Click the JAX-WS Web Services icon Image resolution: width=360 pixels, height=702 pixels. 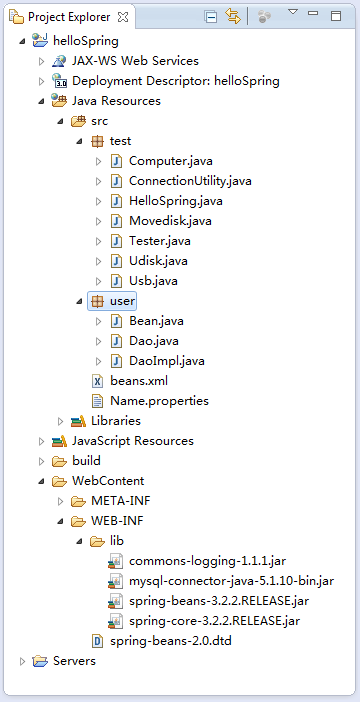pyautogui.click(x=59, y=61)
